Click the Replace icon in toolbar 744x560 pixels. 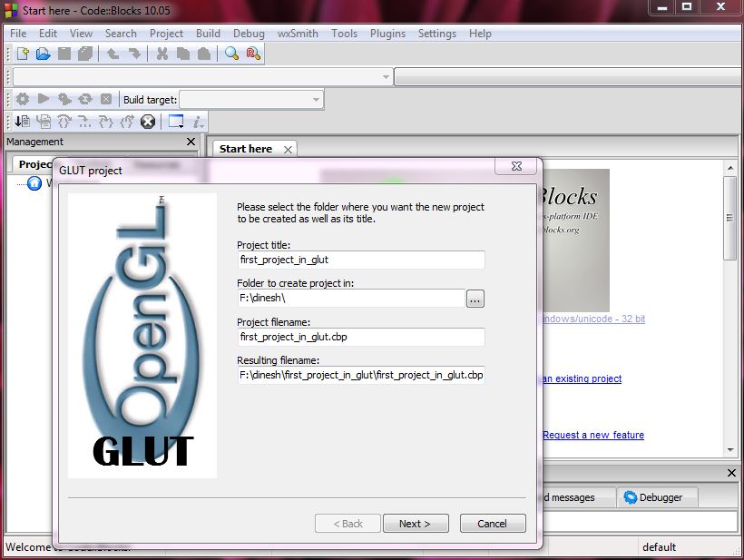(x=253, y=54)
